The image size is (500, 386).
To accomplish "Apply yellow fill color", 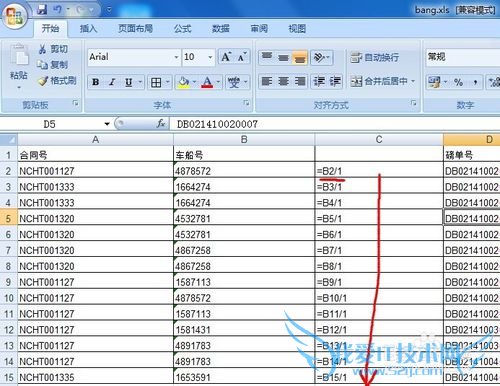I will pyautogui.click(x=183, y=82).
